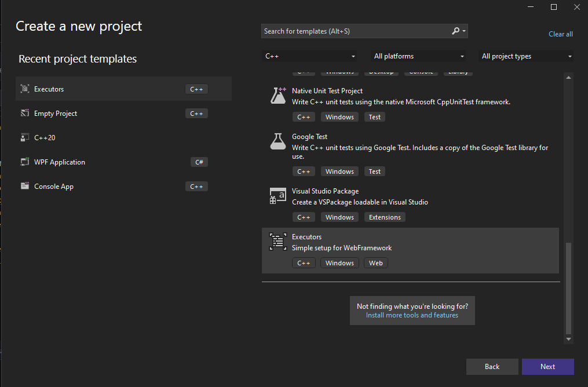Click the WPF Application template icon
The image size is (588, 387).
(25, 162)
